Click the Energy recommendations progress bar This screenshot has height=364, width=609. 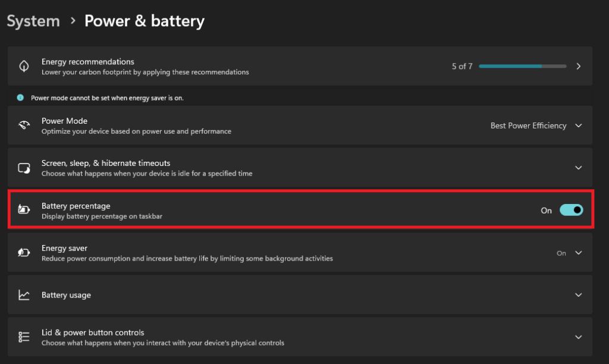[522, 66]
